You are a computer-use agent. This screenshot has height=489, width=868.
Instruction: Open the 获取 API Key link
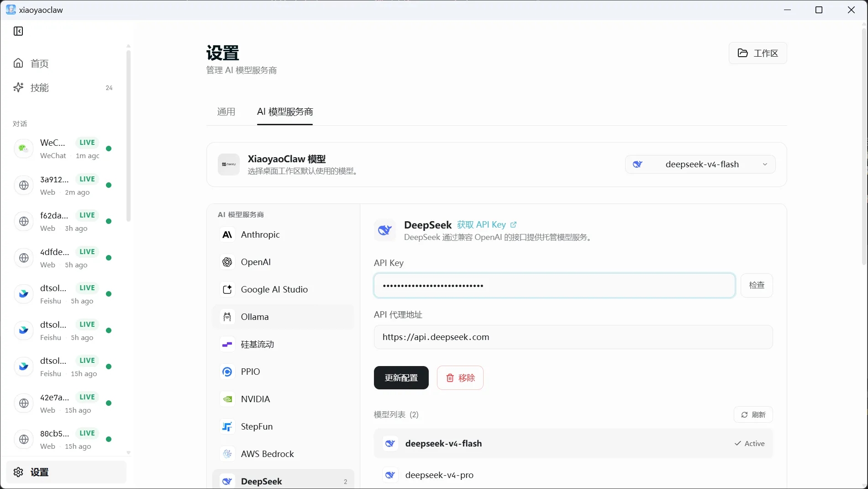tap(487, 224)
